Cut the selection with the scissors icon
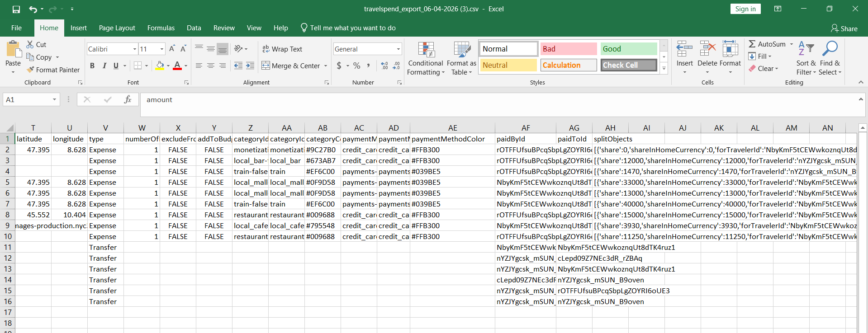The width and height of the screenshot is (868, 333). (x=30, y=44)
